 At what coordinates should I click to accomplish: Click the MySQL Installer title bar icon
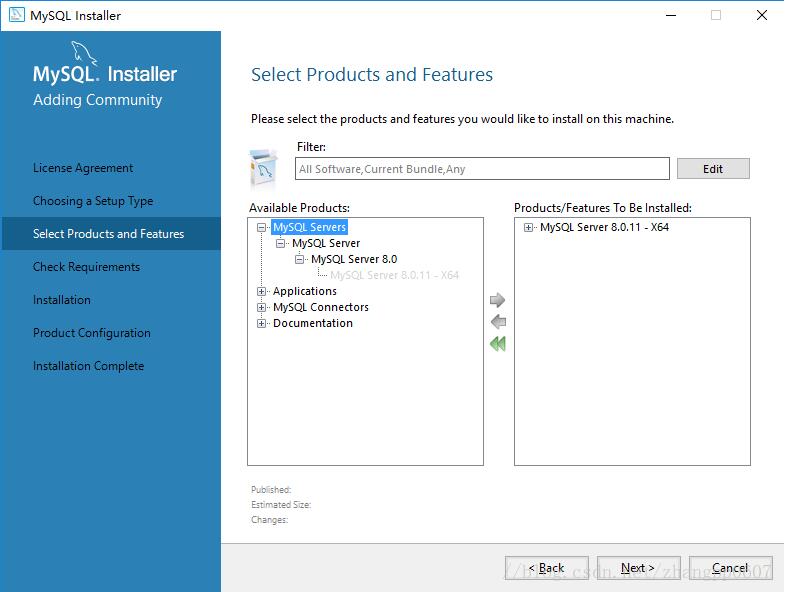16,15
